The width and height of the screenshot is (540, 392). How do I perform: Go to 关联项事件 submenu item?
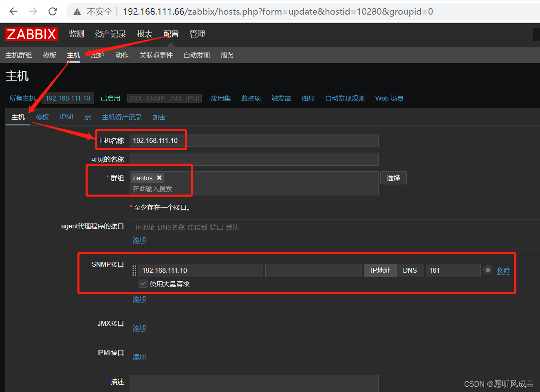[x=156, y=55]
